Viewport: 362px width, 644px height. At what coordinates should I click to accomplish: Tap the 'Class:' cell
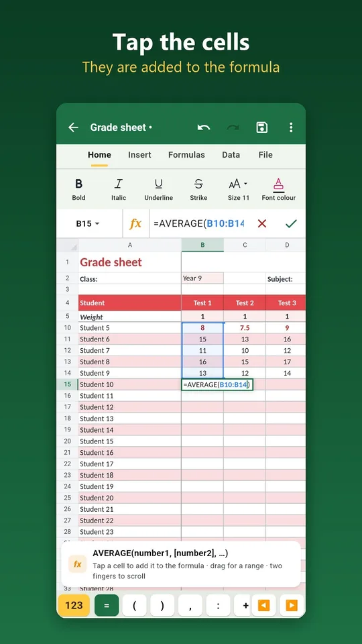[129, 279]
